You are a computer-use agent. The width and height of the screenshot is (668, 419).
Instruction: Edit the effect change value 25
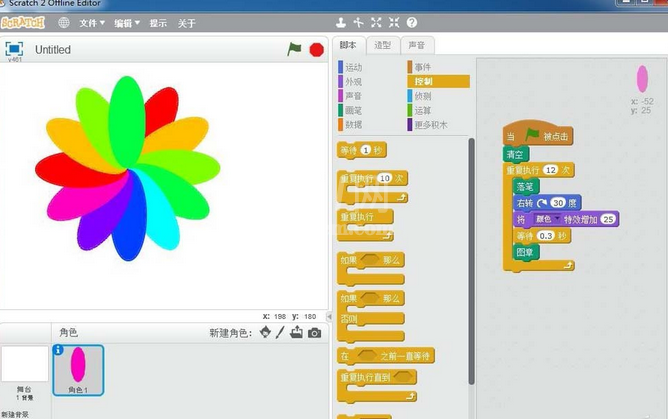[608, 219]
